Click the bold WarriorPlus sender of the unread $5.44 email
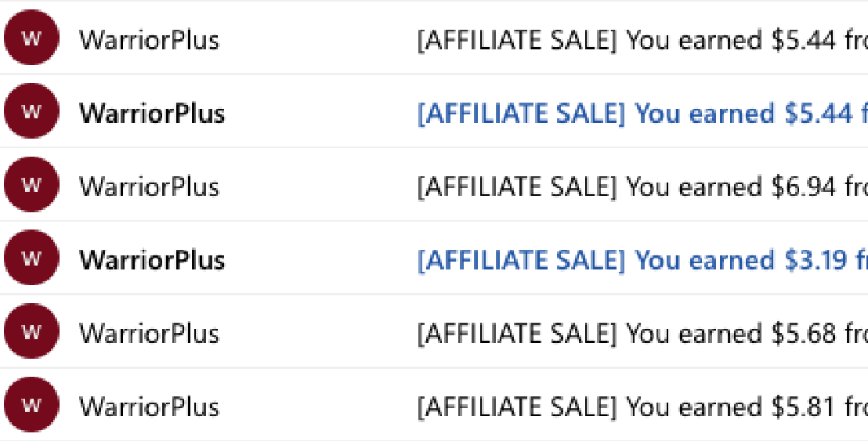This screenshot has height=441, width=868. click(152, 114)
